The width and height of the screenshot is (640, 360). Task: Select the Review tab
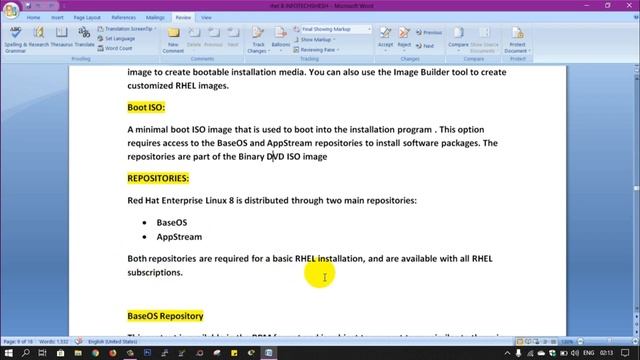click(183, 18)
